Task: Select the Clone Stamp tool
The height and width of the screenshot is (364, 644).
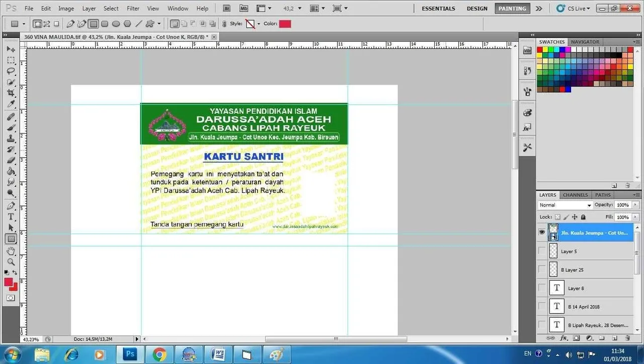Action: (11, 139)
